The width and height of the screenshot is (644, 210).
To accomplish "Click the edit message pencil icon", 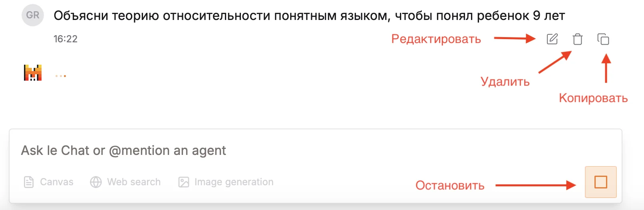I will coord(552,39).
